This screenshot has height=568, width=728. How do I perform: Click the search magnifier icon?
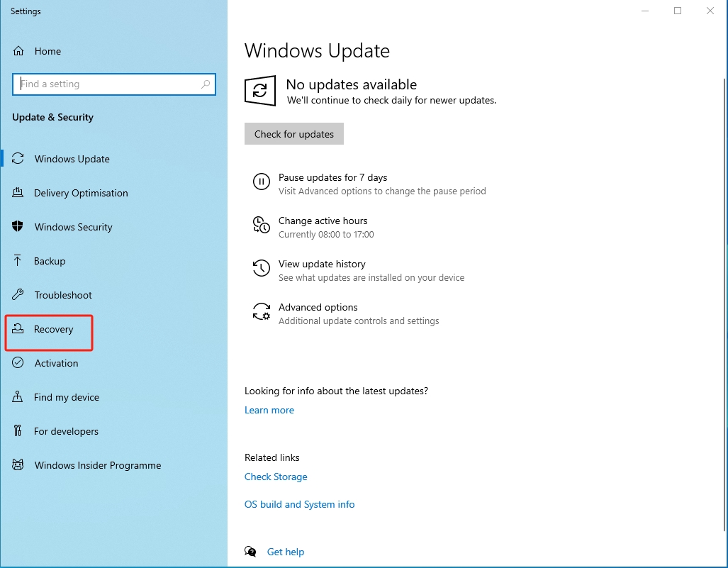[x=205, y=84]
